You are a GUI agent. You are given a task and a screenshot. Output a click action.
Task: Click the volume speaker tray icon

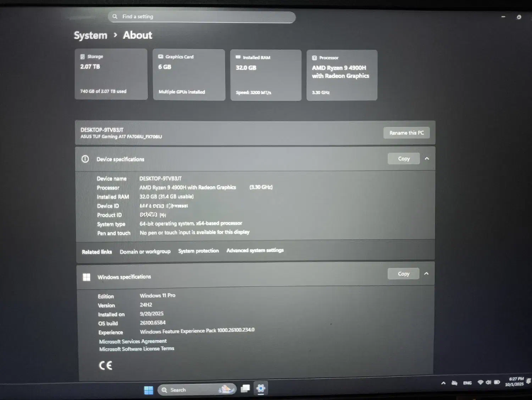488,382
